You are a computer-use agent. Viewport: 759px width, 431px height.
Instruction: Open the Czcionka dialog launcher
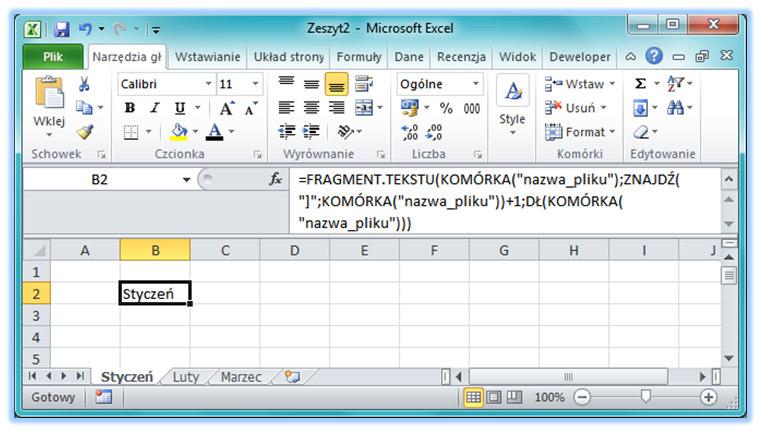point(258,154)
